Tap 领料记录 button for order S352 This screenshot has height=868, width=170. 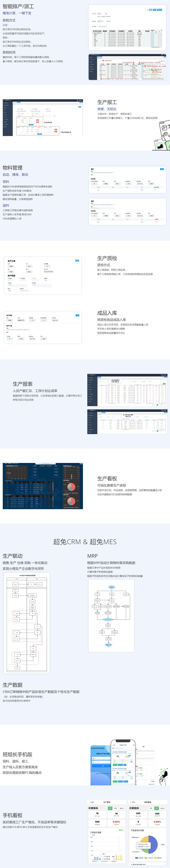click(x=121, y=765)
